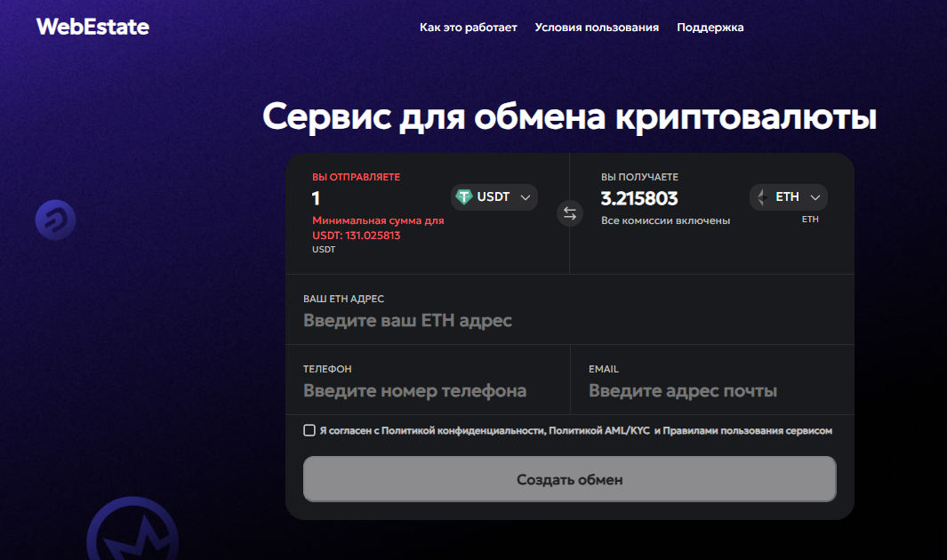Focus the "Введите ваш ETH адрес" field

point(569,320)
